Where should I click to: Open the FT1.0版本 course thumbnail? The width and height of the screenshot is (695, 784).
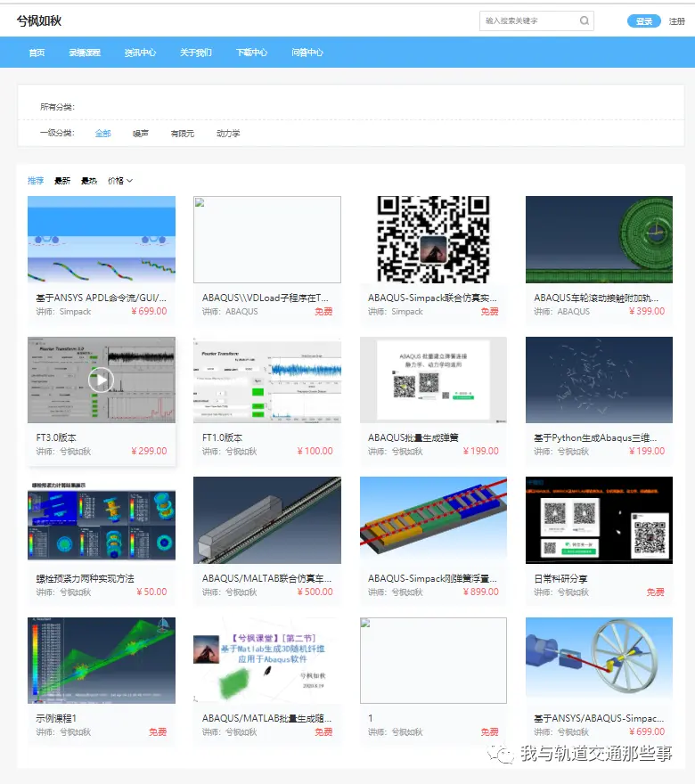[x=267, y=380]
